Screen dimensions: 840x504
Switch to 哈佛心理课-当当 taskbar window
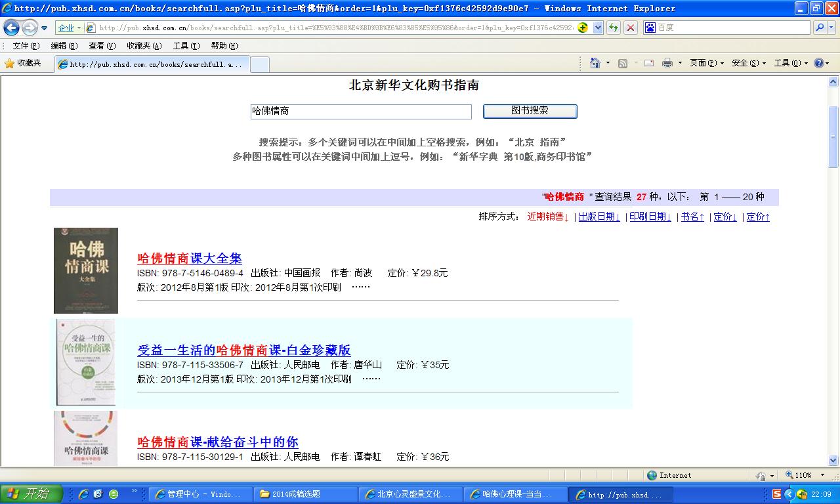(515, 494)
